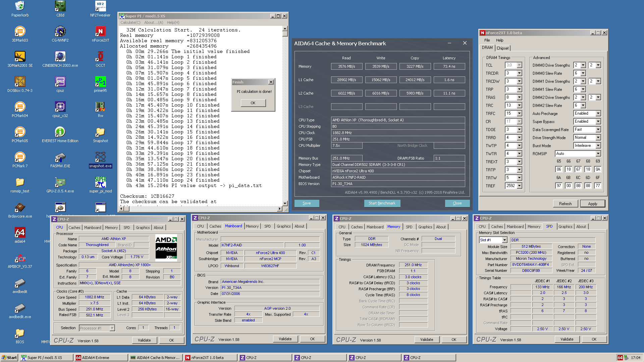Open TCL dropdown in nForce2XT
This screenshot has height=362, width=644.
pyautogui.click(x=519, y=65)
